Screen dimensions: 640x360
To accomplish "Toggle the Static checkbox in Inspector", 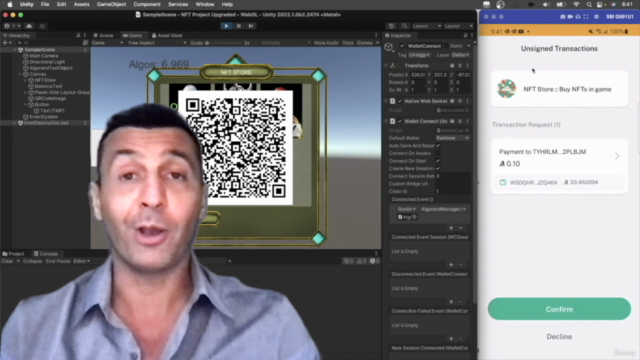I will (446, 46).
